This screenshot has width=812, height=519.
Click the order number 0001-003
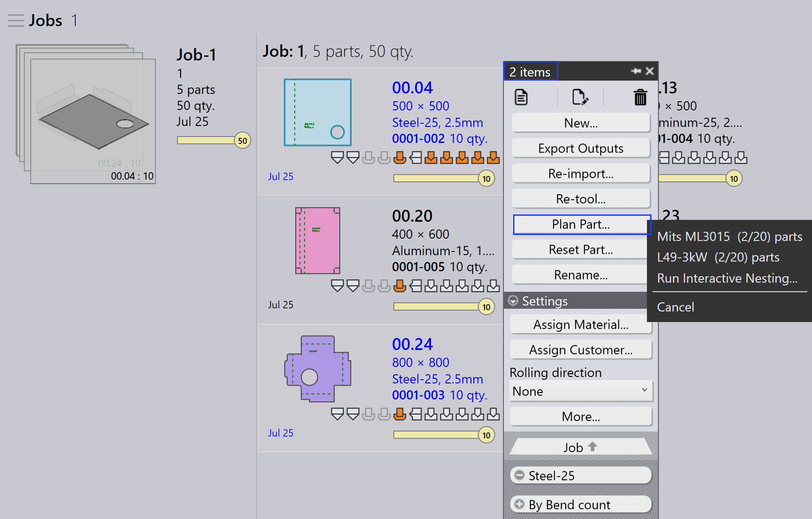(418, 395)
